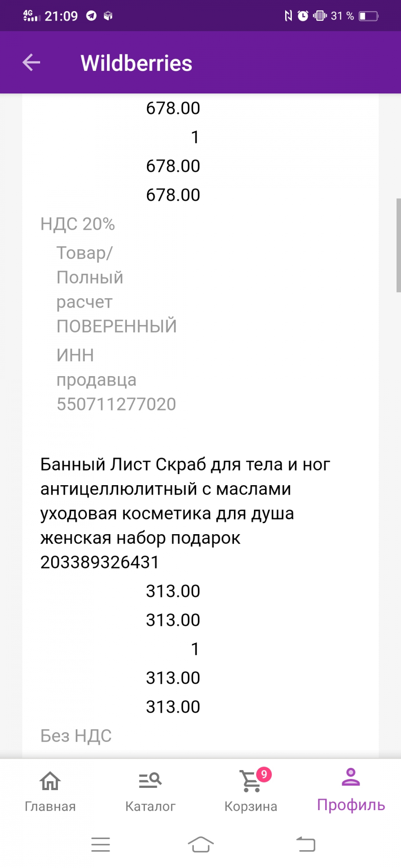Screen dimensions: 401x868
Task: Select the Главная tab label
Action: (x=50, y=806)
